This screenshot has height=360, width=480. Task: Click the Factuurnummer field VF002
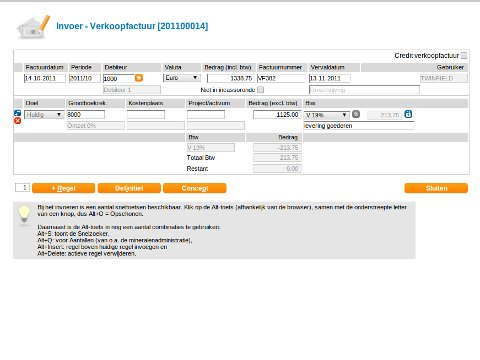(281, 78)
